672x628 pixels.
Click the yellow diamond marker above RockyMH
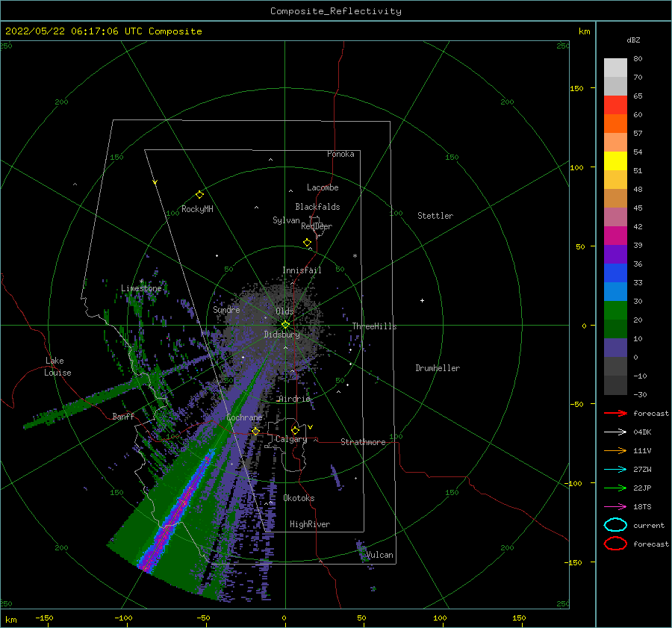[x=199, y=195]
